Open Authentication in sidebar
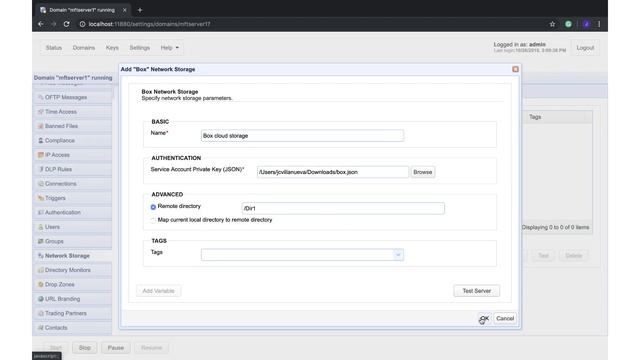Screen dimensions: 640x360 pyautogui.click(x=73, y=212)
